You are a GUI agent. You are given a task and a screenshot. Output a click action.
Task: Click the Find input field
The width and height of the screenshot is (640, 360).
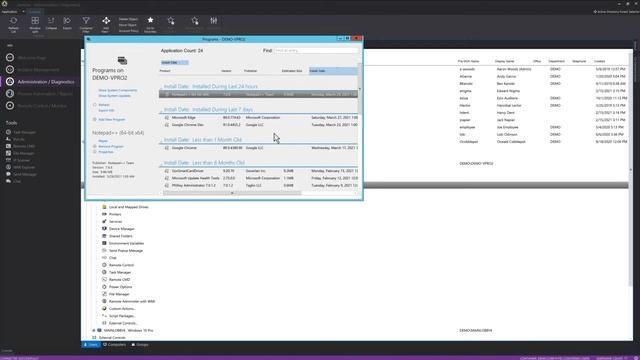(x=316, y=51)
